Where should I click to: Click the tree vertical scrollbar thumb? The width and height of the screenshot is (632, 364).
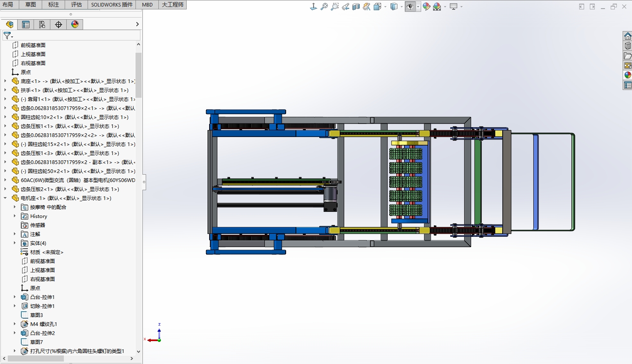click(x=138, y=75)
